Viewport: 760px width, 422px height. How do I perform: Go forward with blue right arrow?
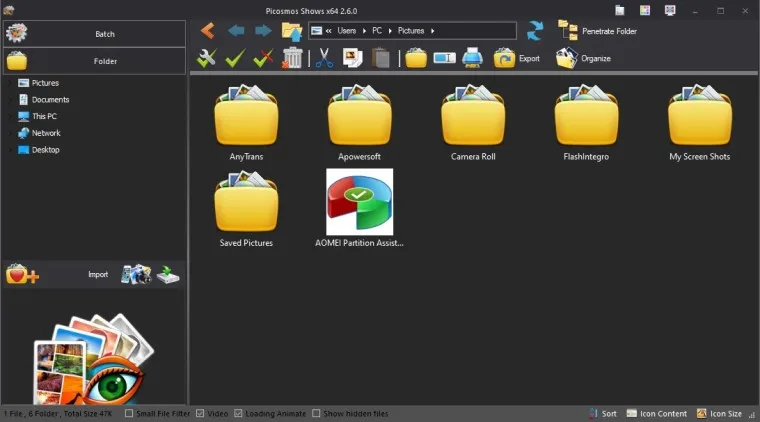coord(264,31)
